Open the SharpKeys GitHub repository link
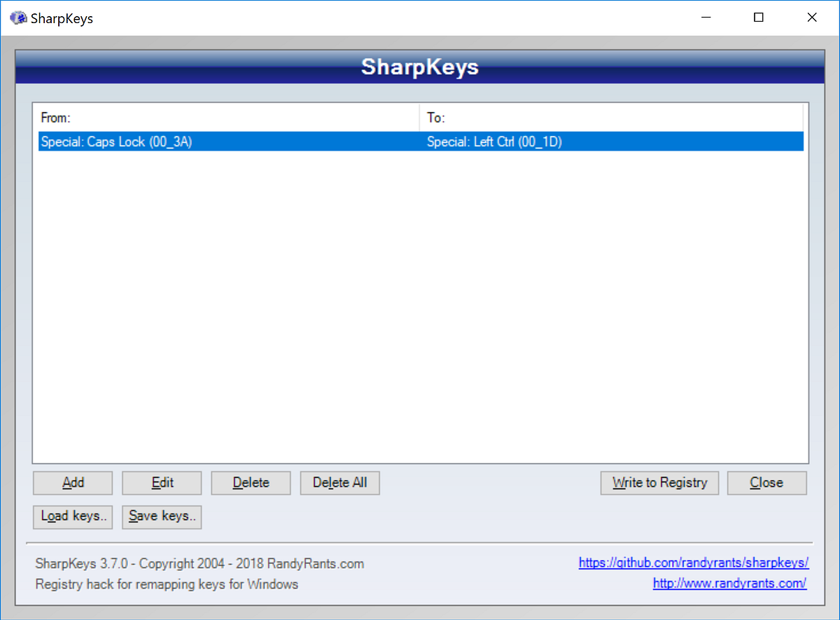Screen dimensions: 840x620 (693, 563)
